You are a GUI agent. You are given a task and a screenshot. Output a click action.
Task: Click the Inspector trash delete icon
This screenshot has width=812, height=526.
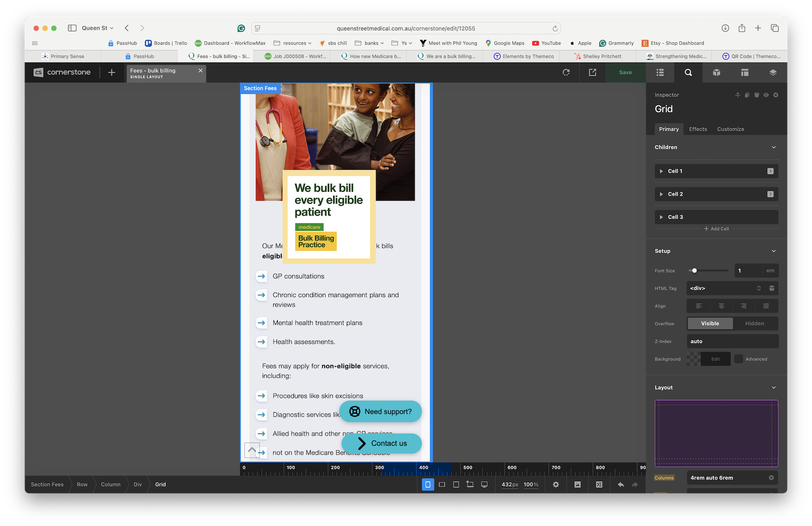point(757,95)
